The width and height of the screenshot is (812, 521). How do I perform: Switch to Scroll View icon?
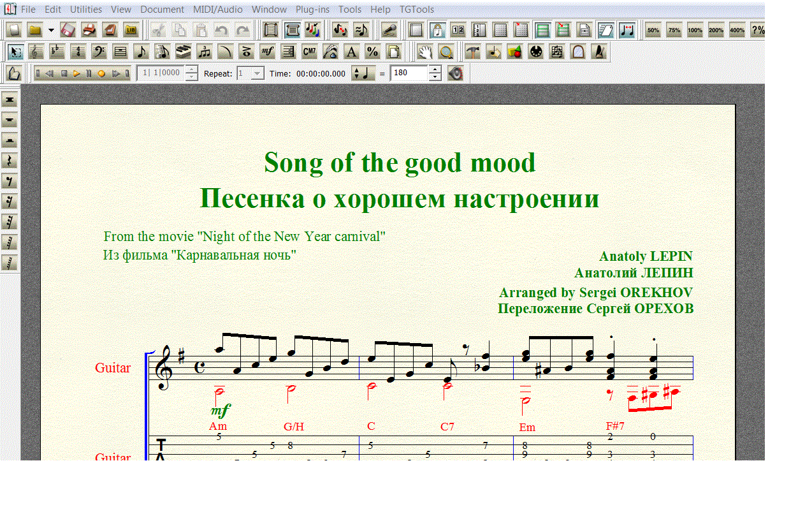click(x=271, y=30)
